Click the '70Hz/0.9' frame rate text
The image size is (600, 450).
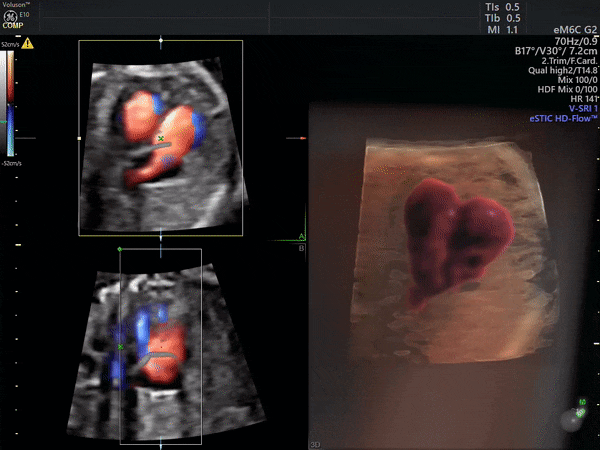tap(576, 41)
